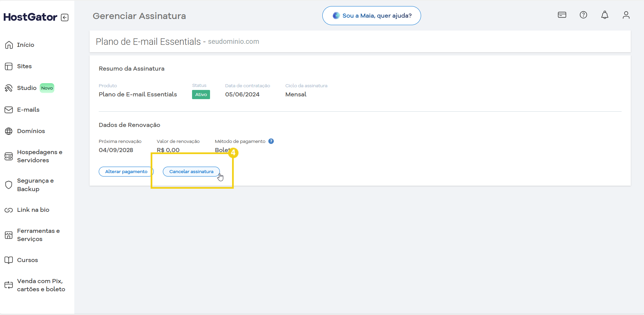The width and height of the screenshot is (644, 315).
Task: Open invoices via the credit card icon
Action: tap(562, 15)
